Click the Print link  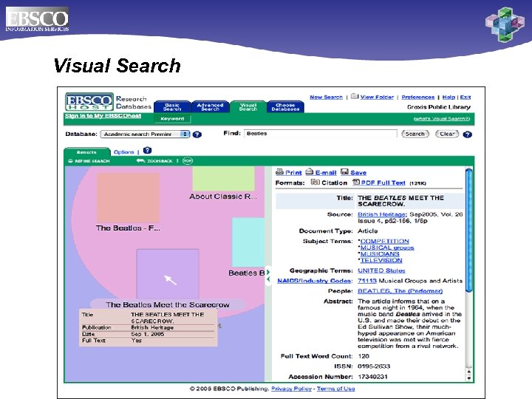[x=293, y=172]
